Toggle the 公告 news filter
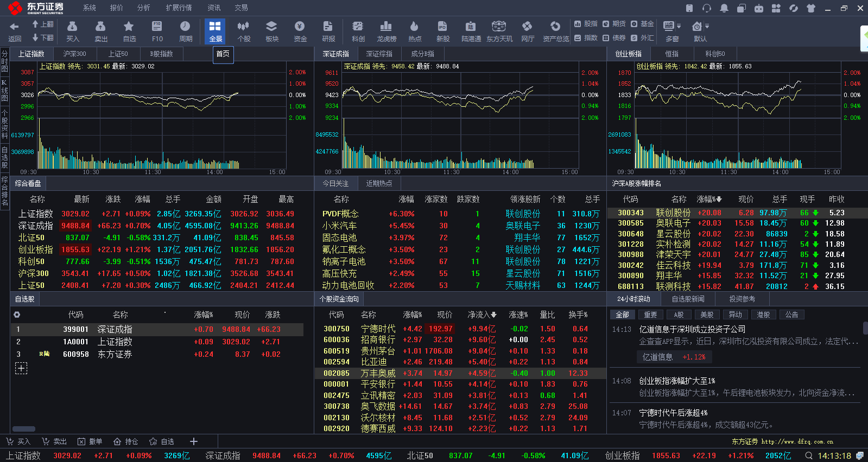This screenshot has height=462, width=868. coord(792,315)
